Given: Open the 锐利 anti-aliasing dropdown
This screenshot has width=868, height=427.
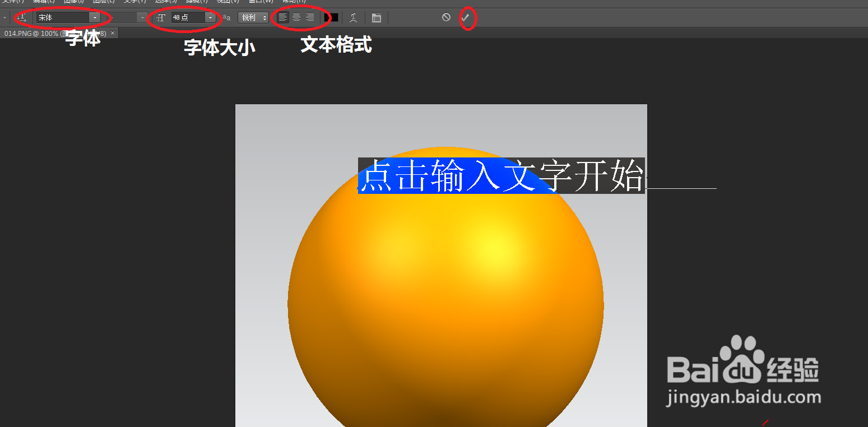Looking at the screenshot, I should click(x=253, y=18).
